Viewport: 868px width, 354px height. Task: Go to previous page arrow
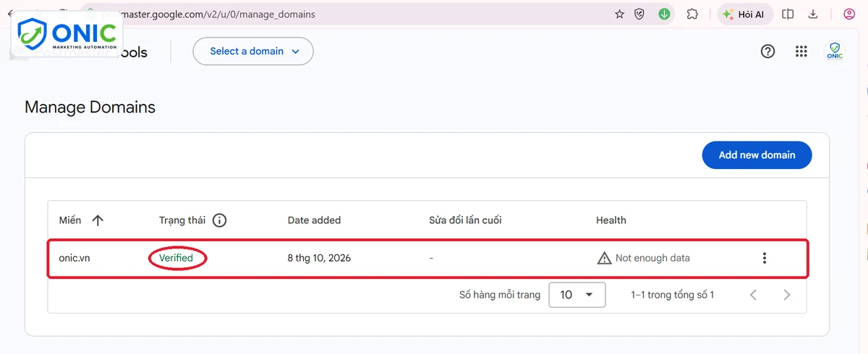pyautogui.click(x=754, y=295)
